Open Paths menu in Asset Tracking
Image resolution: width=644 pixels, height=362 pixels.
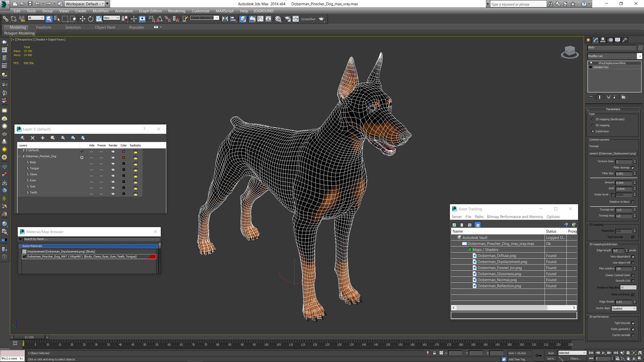(x=479, y=217)
